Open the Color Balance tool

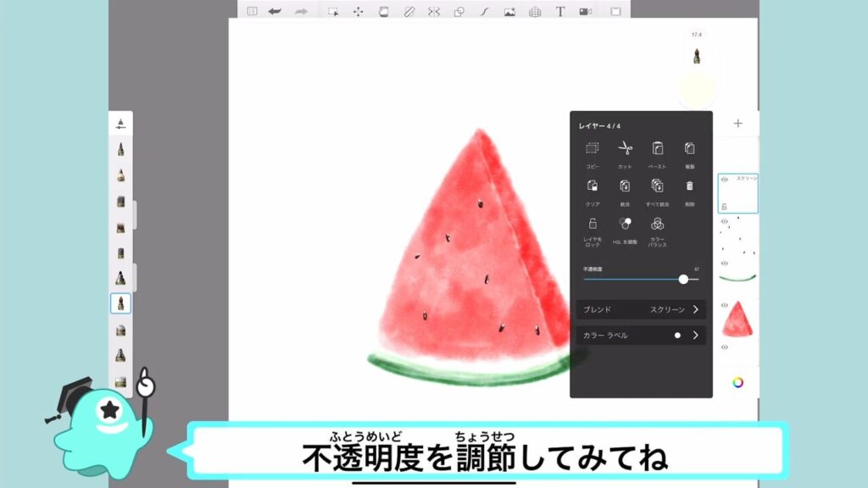[657, 225]
